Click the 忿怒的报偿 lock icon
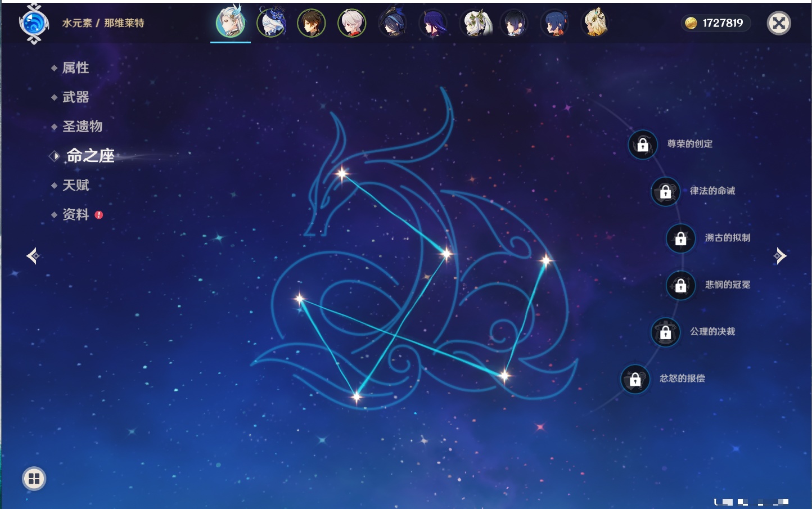812x509 pixels. tap(635, 379)
